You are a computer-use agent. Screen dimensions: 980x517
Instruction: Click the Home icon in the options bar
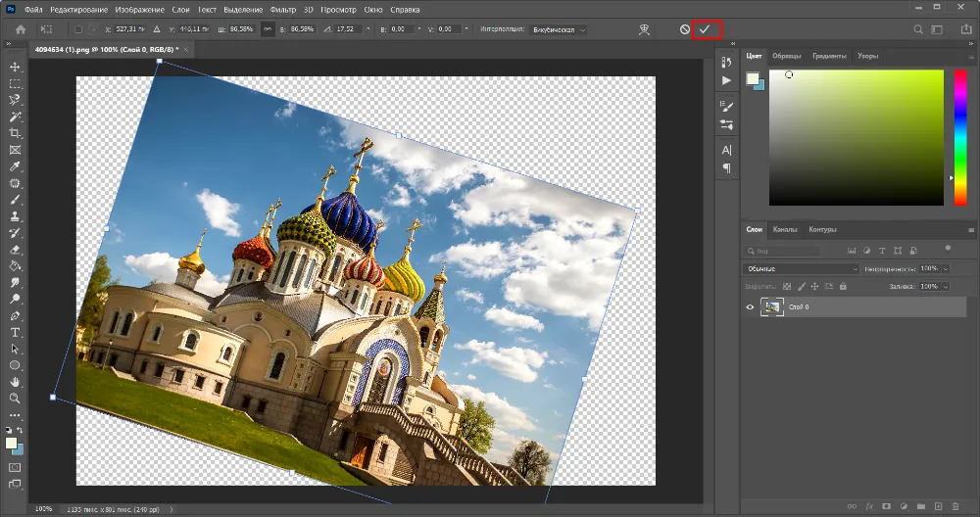tap(20, 29)
